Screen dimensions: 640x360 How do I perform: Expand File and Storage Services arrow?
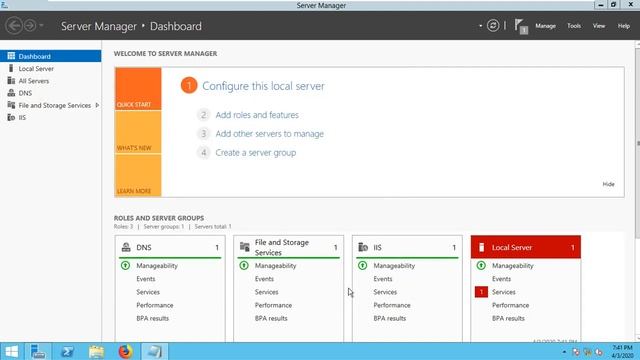coord(97,105)
